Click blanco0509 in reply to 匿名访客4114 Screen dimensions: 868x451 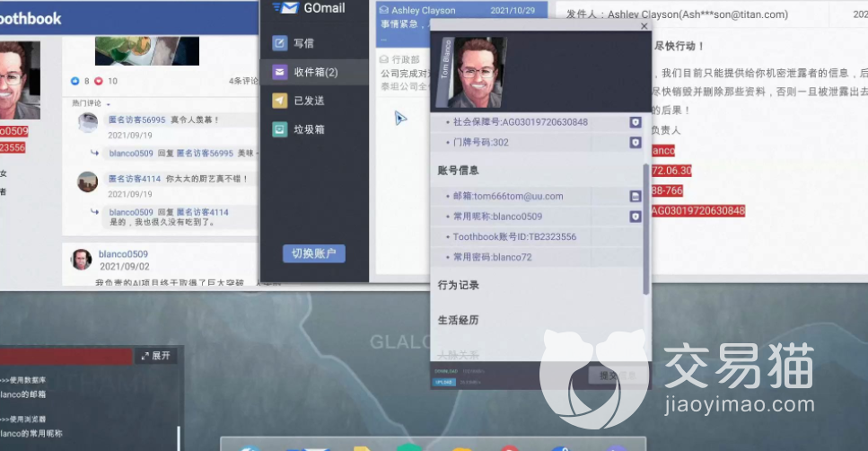tap(131, 212)
